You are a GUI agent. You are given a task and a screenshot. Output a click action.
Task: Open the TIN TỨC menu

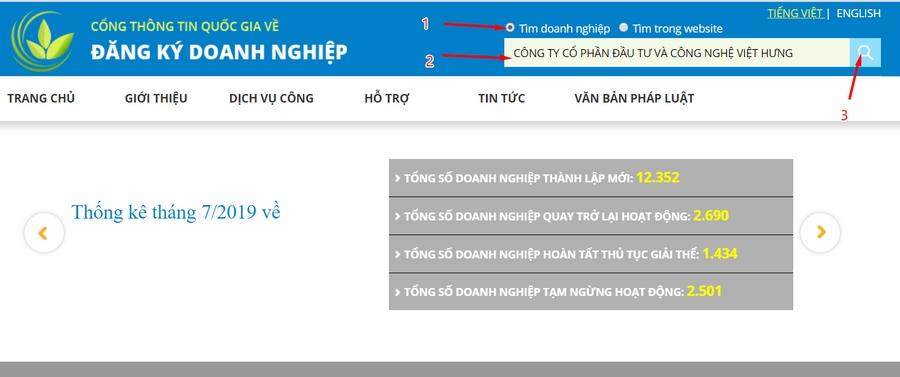tap(502, 98)
